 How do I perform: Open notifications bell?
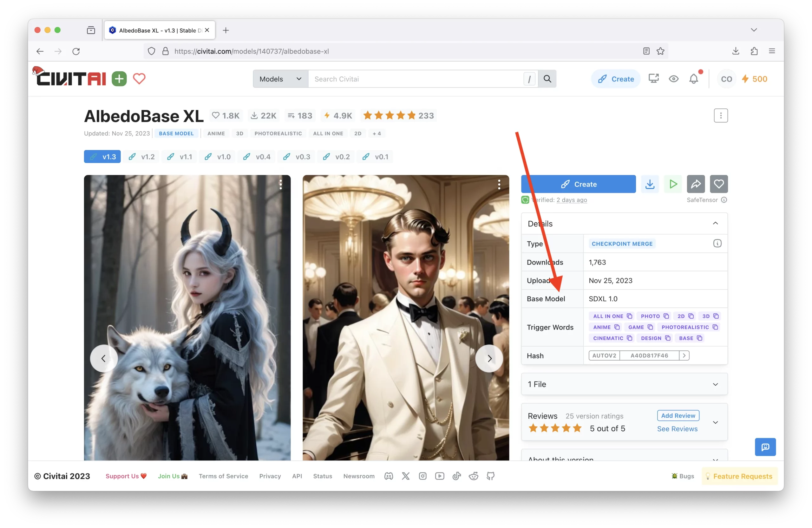point(694,79)
